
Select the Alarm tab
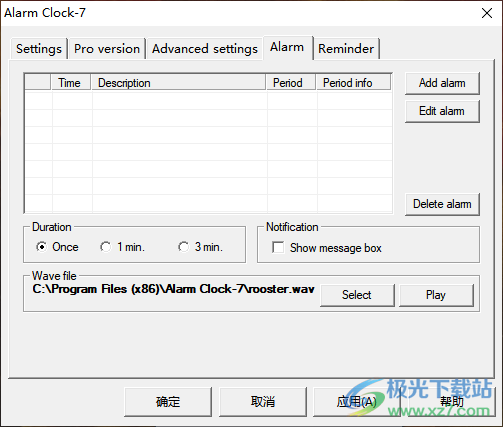point(287,48)
